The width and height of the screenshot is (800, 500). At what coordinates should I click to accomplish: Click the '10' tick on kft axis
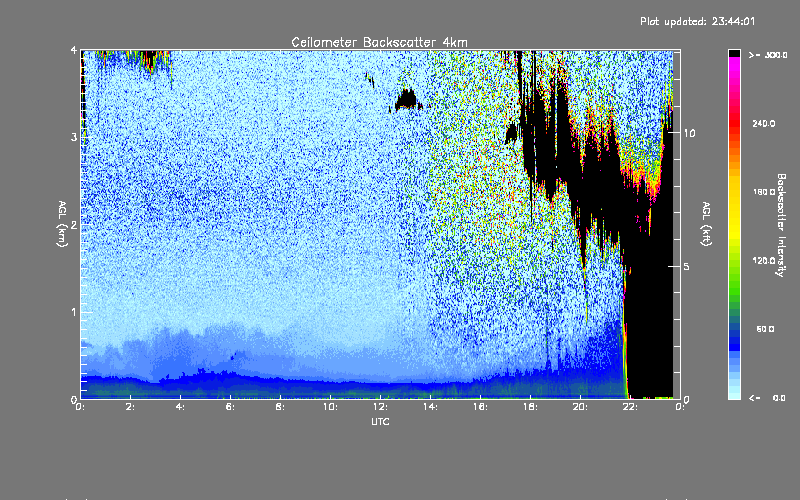[x=689, y=133]
